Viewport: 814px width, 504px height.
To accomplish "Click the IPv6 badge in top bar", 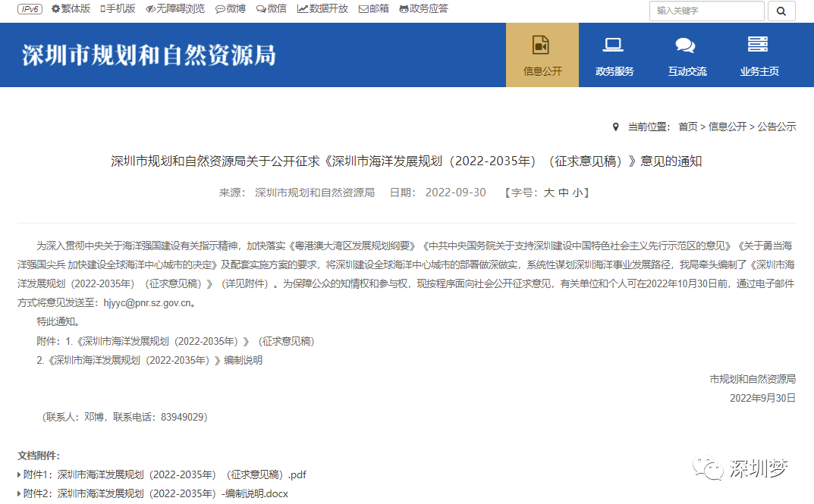I will (30, 9).
